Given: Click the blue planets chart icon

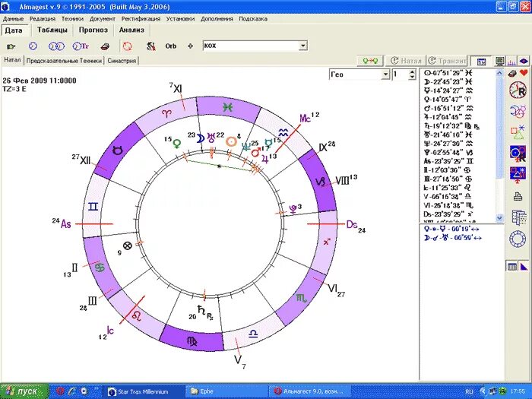Looking at the screenshot, I should [518, 153].
